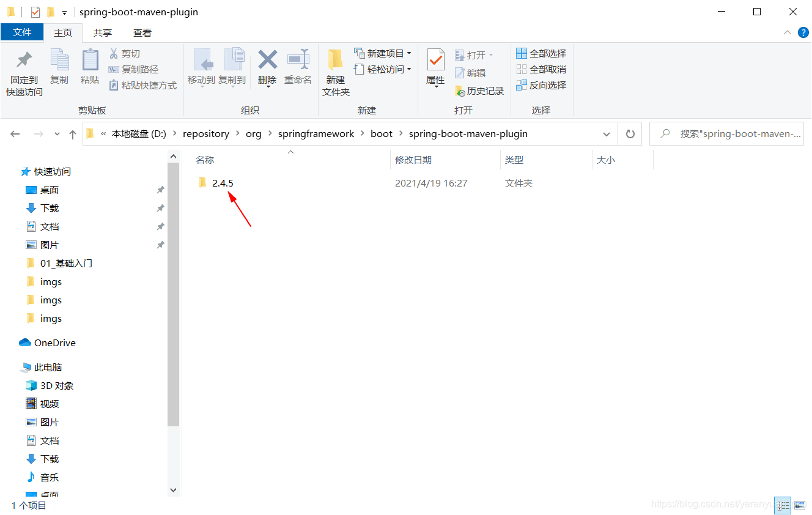Select the 01_基础入门 folder in sidebar

pos(59,264)
